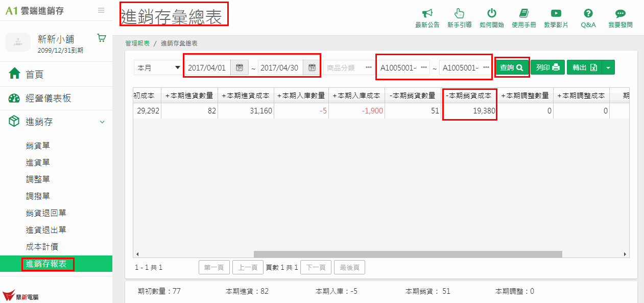This screenshot has width=644, height=303.
Task: Click the 鼎新電腦 logo at bottom
Action: (20, 296)
